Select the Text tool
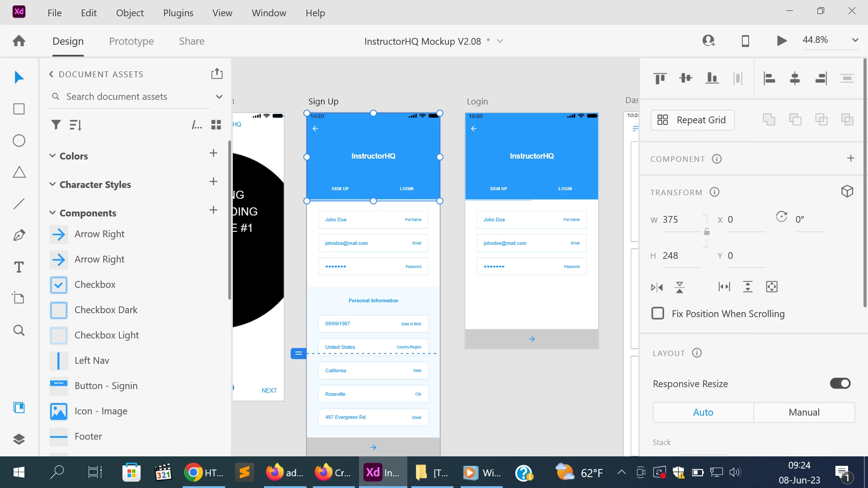This screenshot has height=488, width=868. [19, 267]
